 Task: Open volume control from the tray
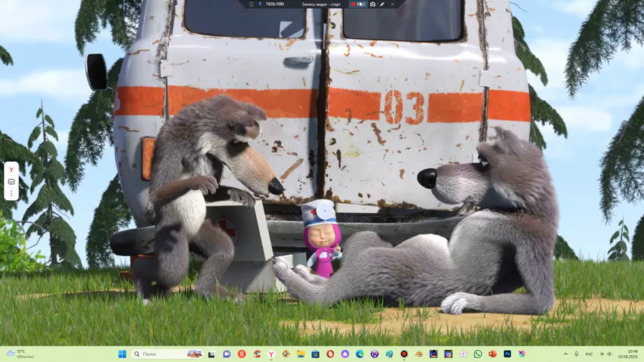[x=609, y=354]
